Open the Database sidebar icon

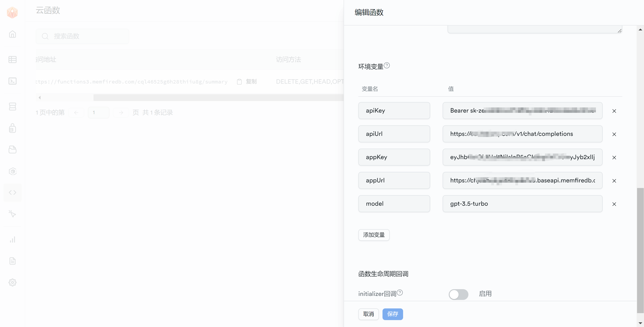click(12, 107)
